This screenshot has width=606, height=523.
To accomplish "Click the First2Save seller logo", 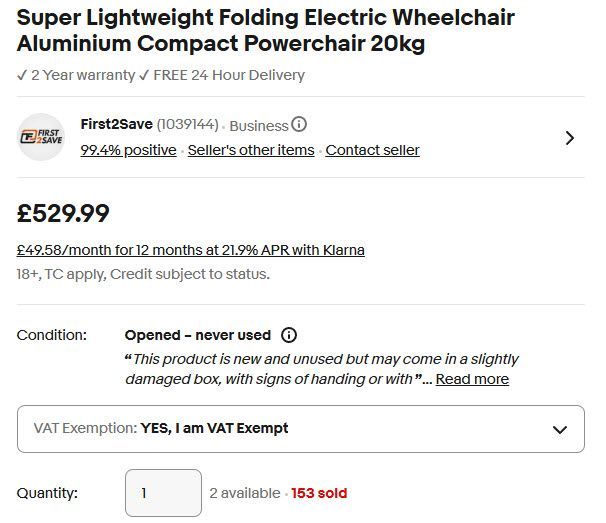I will point(41,137).
